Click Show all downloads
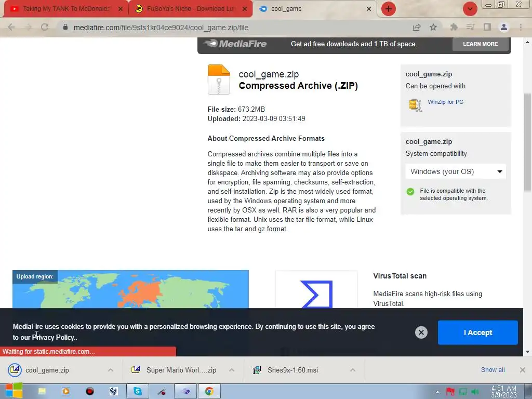This screenshot has height=399, width=532. (x=493, y=370)
